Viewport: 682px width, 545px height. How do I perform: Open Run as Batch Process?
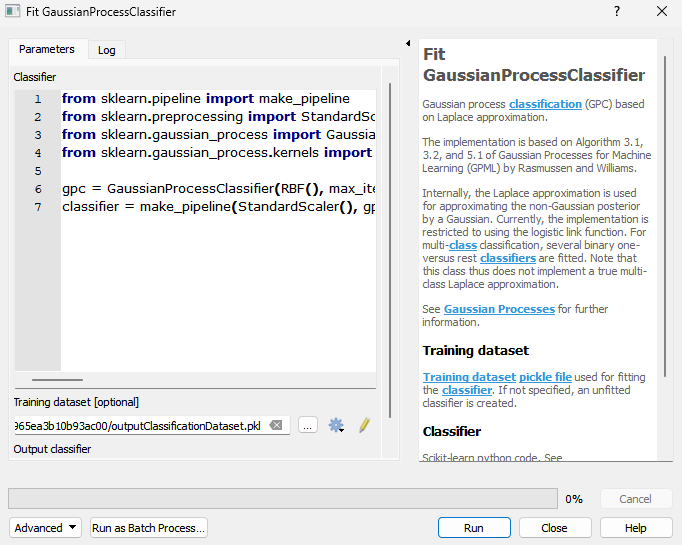coord(148,528)
